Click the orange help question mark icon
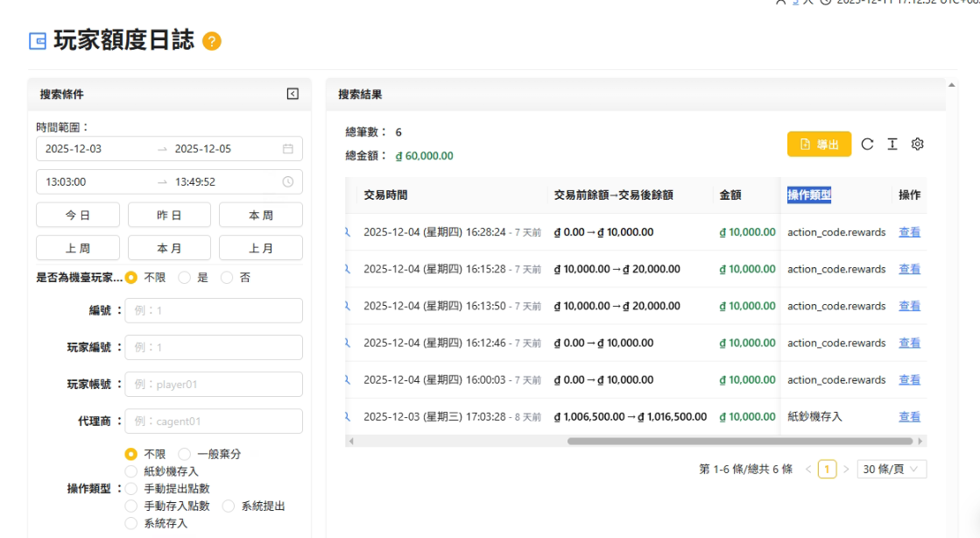Screen dimensions: 980x538 (x=212, y=41)
